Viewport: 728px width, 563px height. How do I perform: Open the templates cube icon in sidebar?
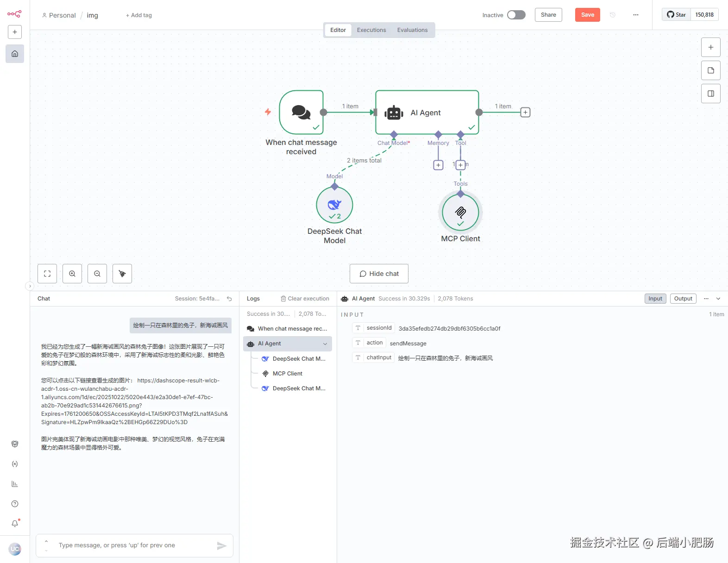coord(15,444)
